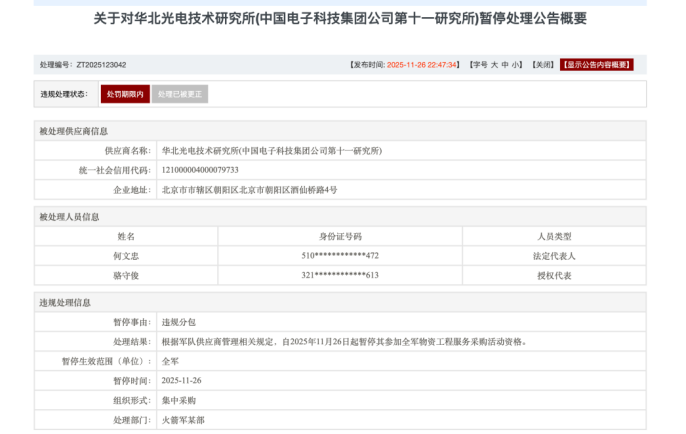Select the 处罚期限内 status tab
This screenshot has width=686, height=434.
click(x=125, y=94)
